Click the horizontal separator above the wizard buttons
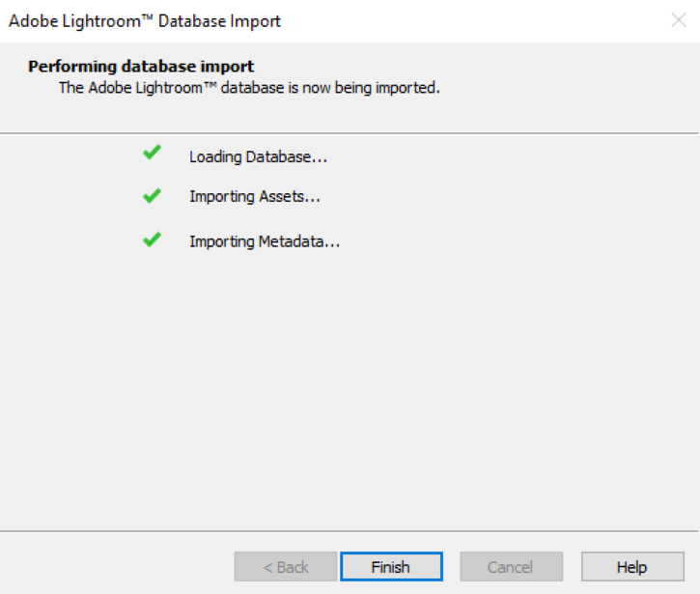This screenshot has height=594, width=700. (350, 530)
